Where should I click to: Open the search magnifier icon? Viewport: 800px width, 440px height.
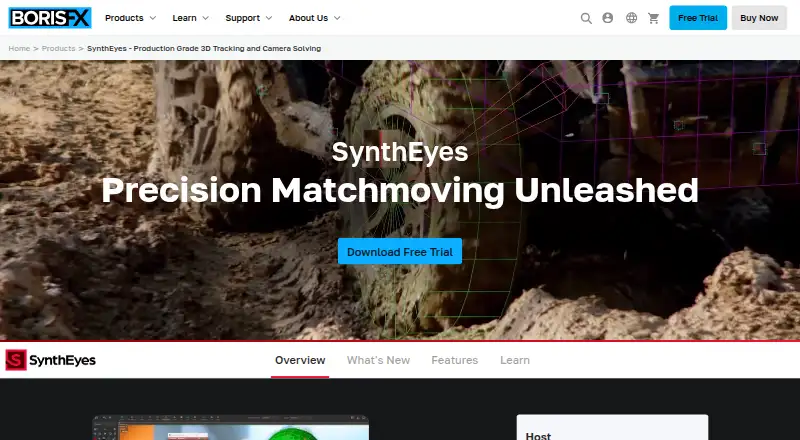[x=586, y=18]
